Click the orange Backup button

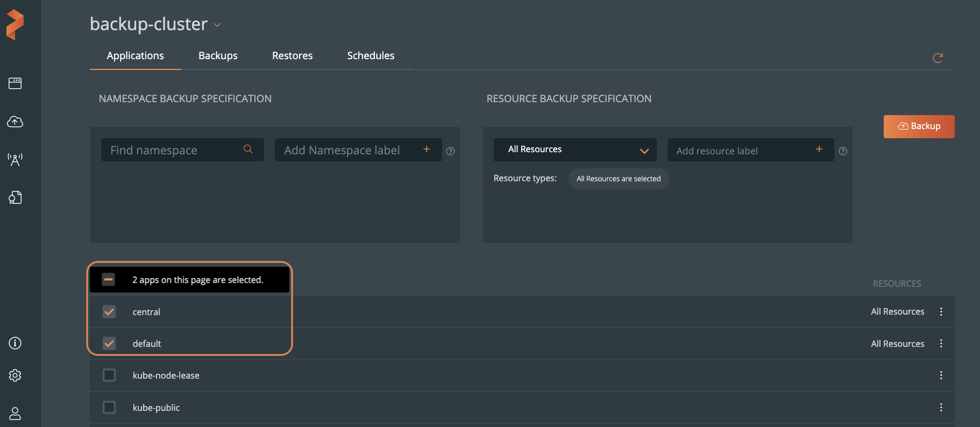tap(919, 126)
